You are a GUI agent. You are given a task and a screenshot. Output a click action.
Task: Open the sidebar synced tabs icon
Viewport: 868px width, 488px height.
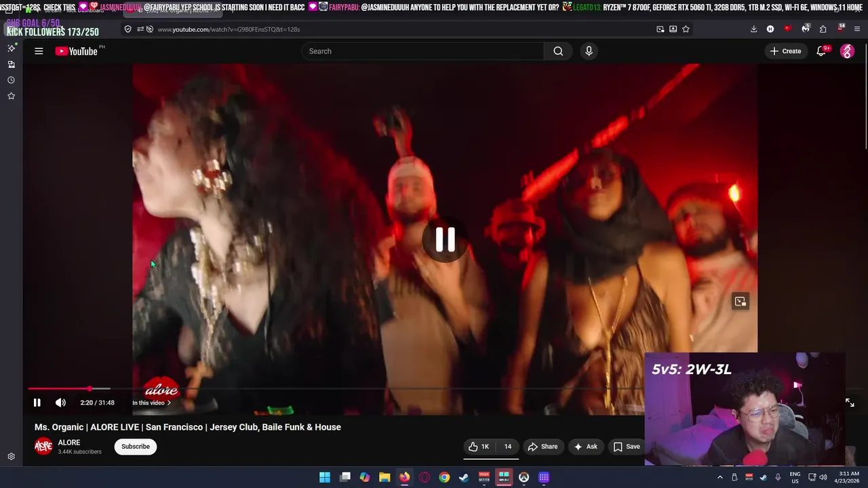coord(11,64)
